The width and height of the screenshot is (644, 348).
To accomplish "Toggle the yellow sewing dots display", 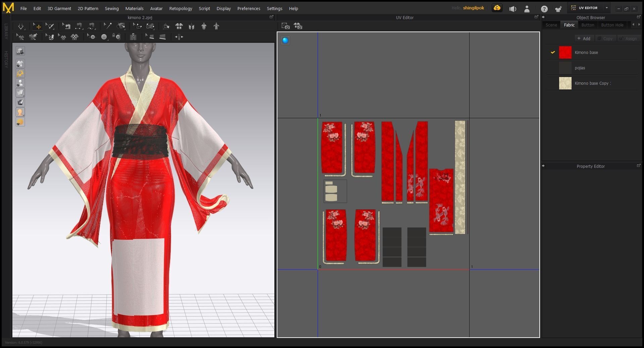I will 20,73.
